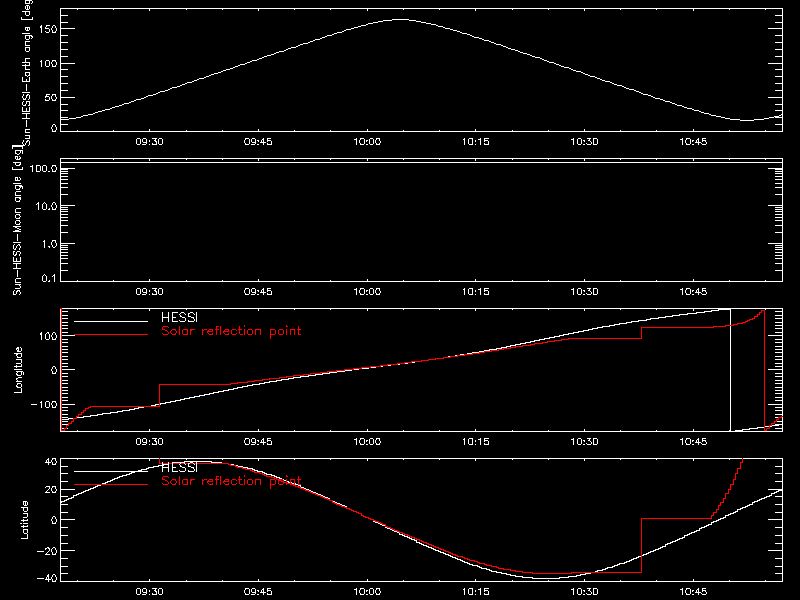Viewport: 800px width, 600px height.
Task: Click red legend line in Latitude plot
Action: (111, 485)
